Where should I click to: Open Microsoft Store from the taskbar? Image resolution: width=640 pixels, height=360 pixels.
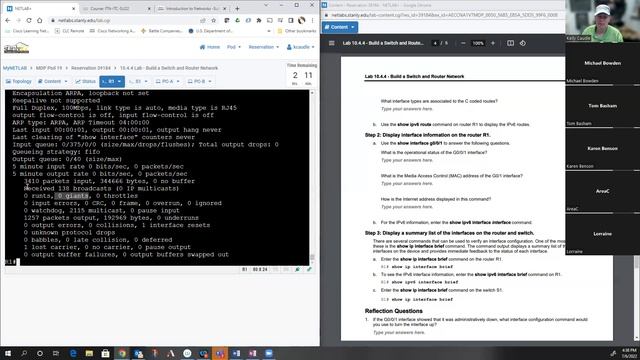click(x=105, y=353)
